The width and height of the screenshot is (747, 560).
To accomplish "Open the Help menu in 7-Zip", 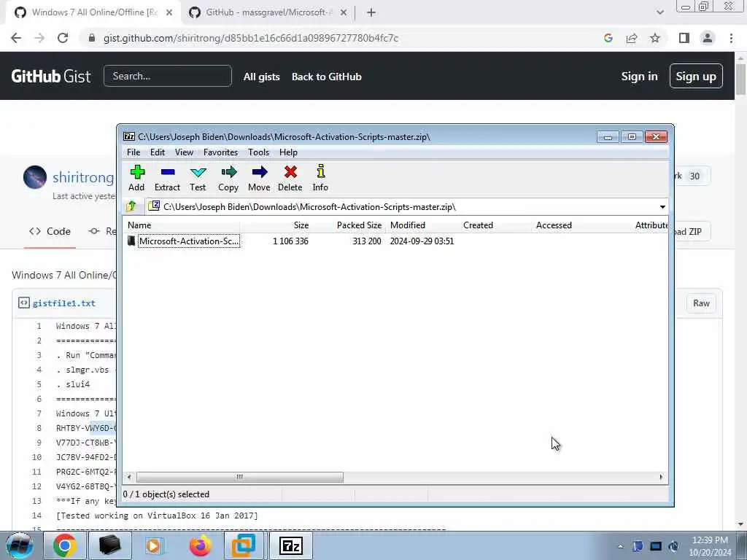I will (288, 152).
